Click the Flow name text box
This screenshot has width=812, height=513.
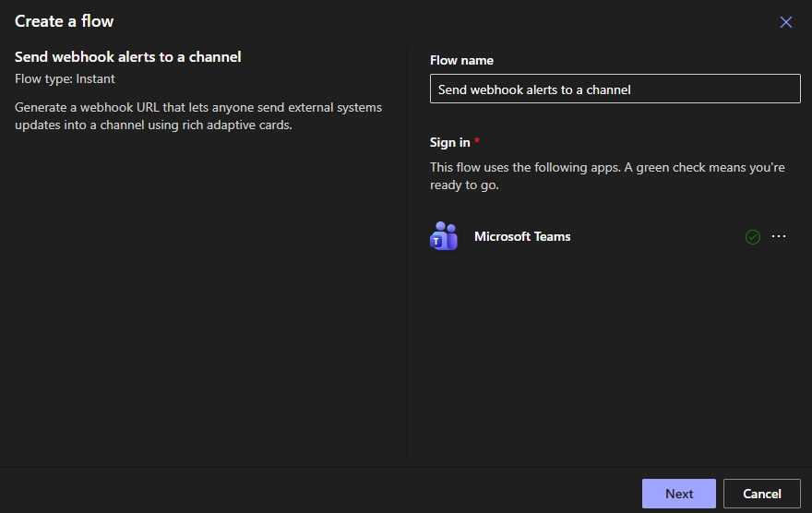click(x=615, y=89)
